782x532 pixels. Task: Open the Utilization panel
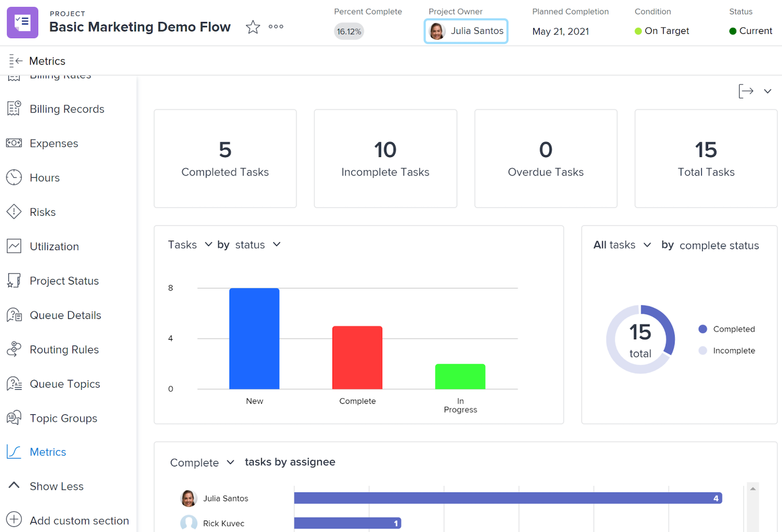click(55, 246)
